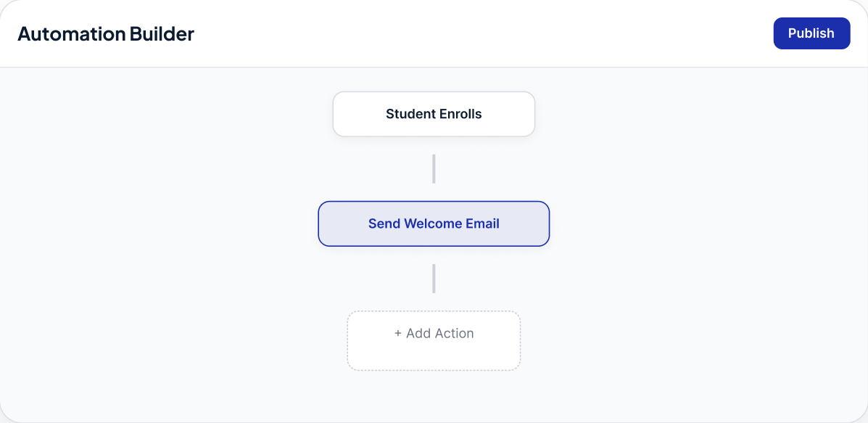
Task: Click the Publish button
Action: [811, 33]
